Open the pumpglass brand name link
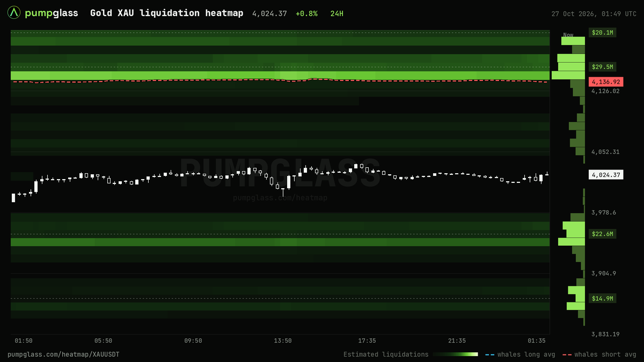644x362 pixels. tap(52, 13)
